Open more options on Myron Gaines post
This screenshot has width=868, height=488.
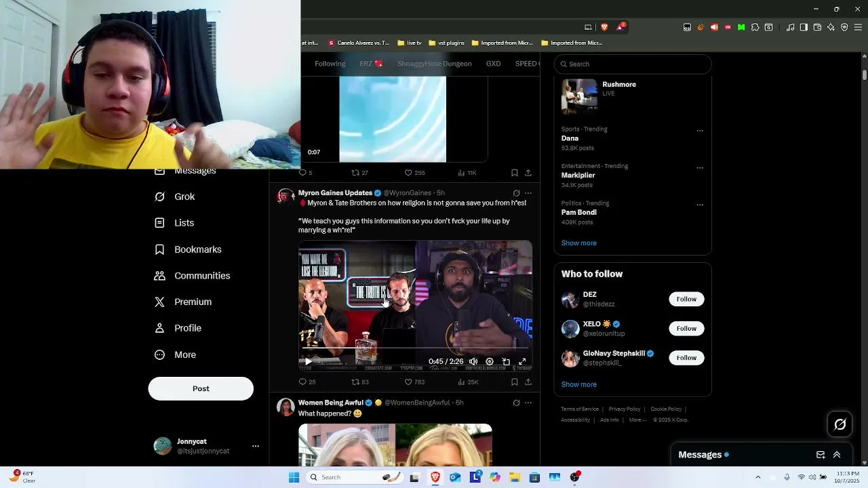(x=528, y=193)
